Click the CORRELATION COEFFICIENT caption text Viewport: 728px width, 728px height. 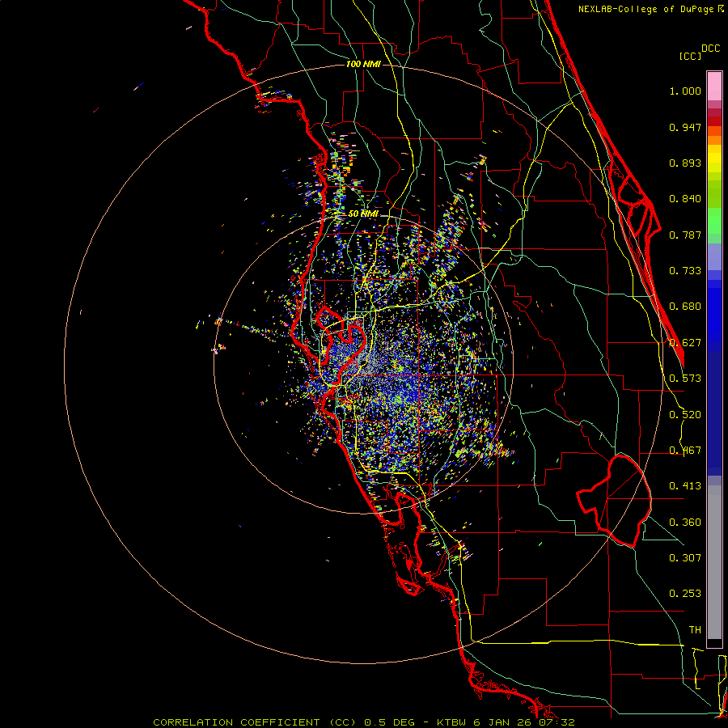coord(236,722)
